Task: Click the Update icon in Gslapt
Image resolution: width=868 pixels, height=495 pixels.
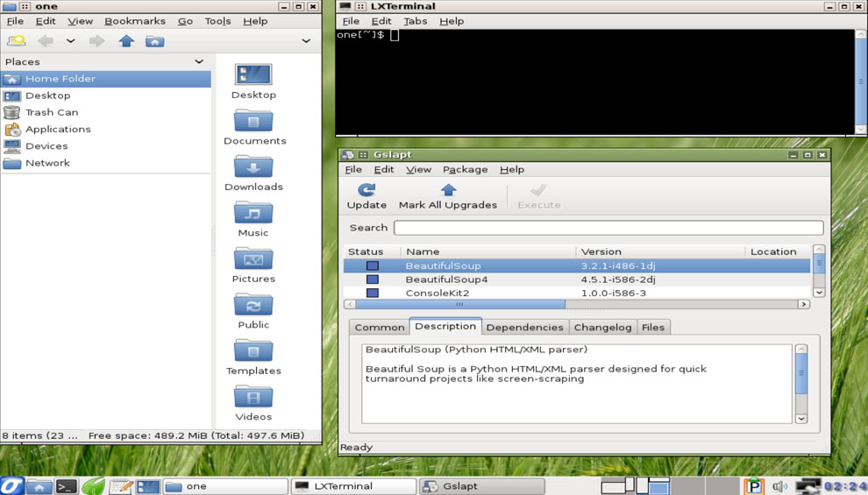Action: 366,190
